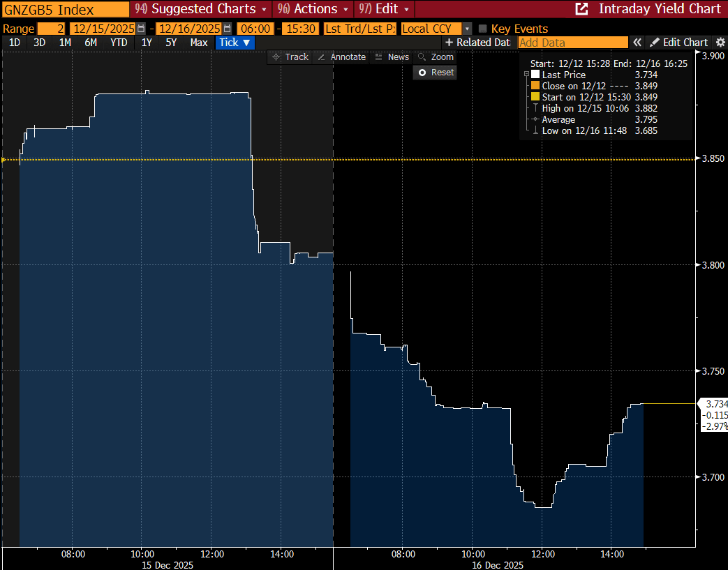
Task: Select the YTD range tab
Action: (119, 43)
